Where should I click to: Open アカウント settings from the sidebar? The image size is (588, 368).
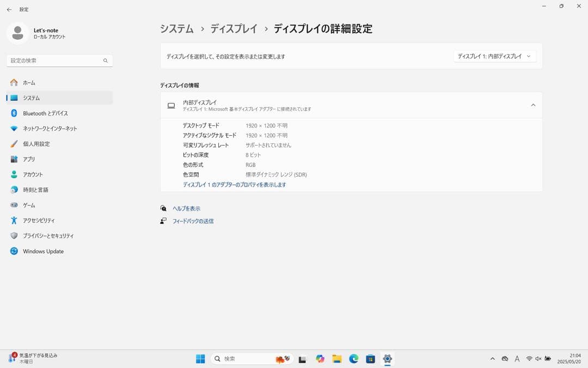click(x=34, y=174)
